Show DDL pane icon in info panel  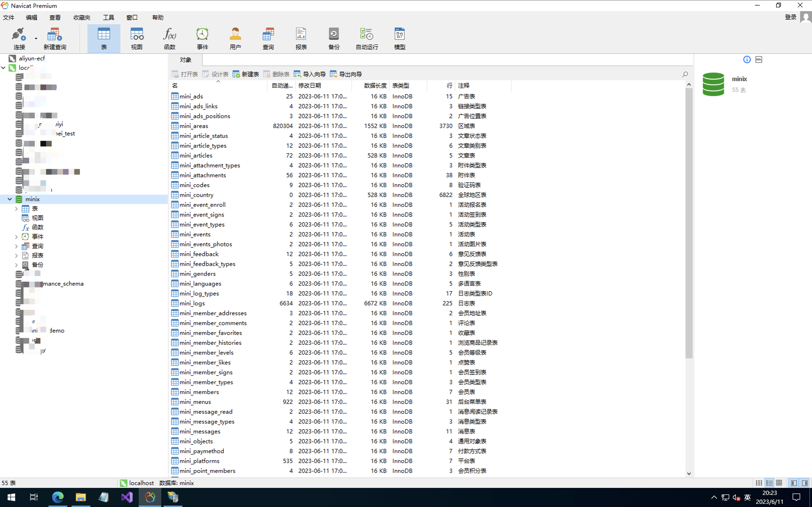759,60
